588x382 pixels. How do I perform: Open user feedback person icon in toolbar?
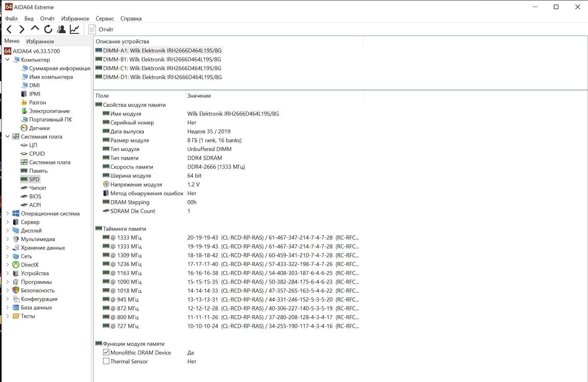pyautogui.click(x=61, y=29)
